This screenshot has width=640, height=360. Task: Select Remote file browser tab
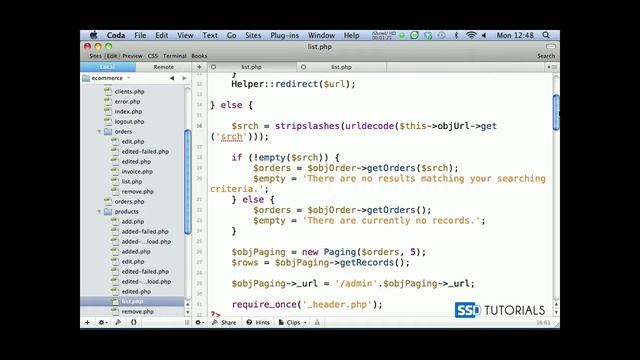(164, 67)
